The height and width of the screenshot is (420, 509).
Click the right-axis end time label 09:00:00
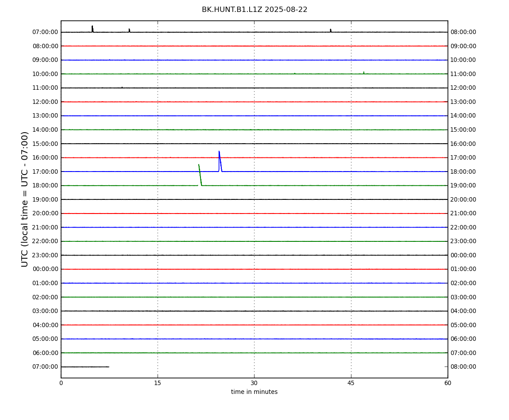pyautogui.click(x=463, y=46)
